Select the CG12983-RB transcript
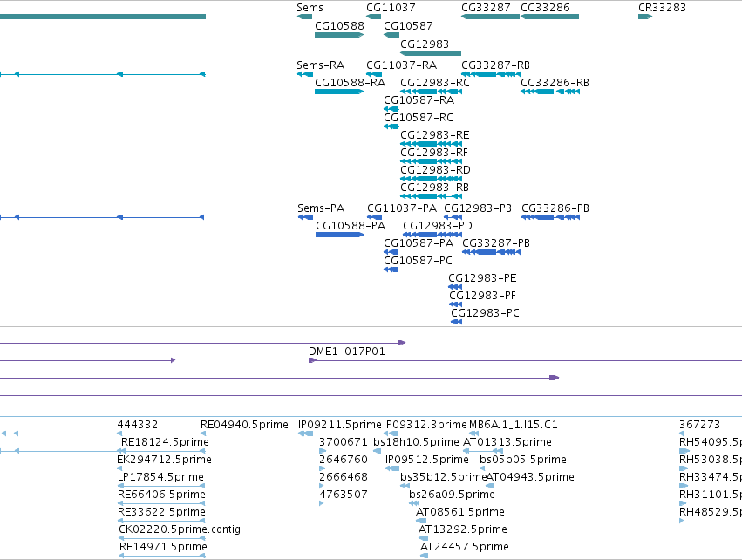The image size is (742, 560). pos(431,196)
